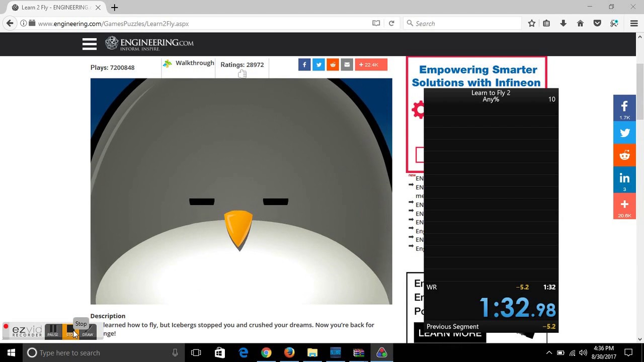Screen dimensions: 644x362
Task: Click the engineering.com URL address field
Action: [201, 23]
